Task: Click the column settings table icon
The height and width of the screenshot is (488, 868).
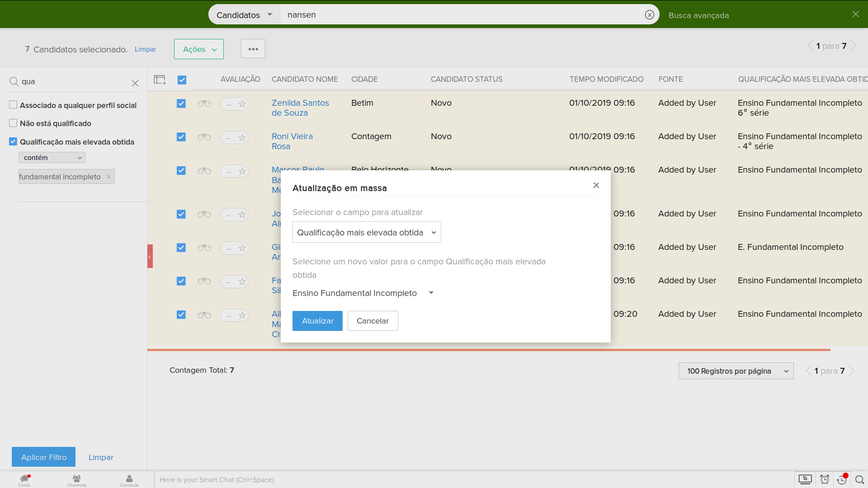Action: pos(160,80)
